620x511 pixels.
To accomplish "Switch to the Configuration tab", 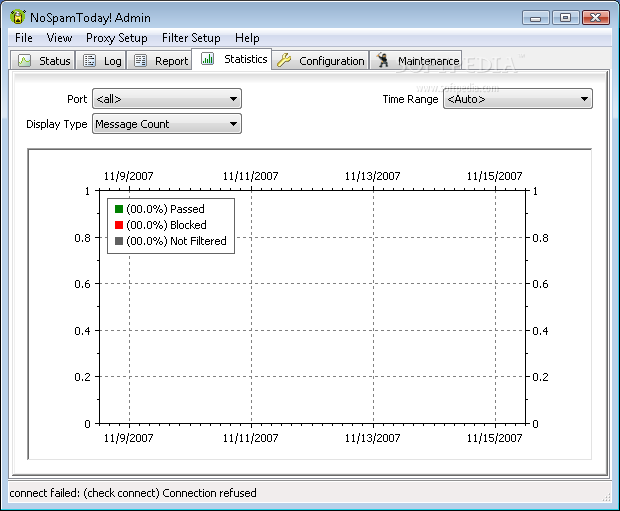I will point(320,61).
